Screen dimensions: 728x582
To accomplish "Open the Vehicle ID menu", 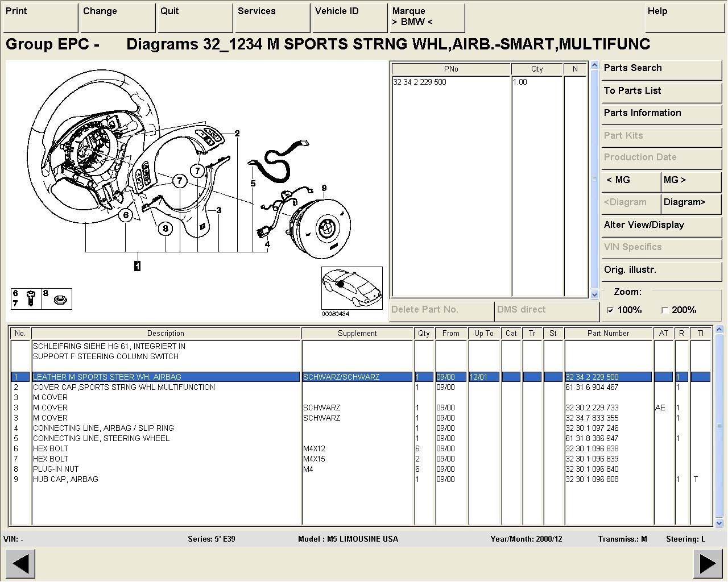I will pyautogui.click(x=350, y=18).
